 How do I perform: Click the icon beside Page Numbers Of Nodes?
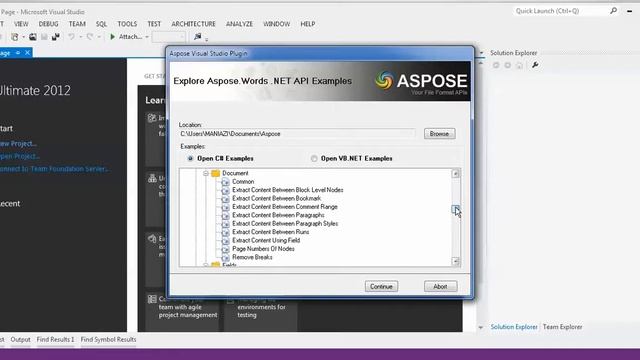[225, 249]
